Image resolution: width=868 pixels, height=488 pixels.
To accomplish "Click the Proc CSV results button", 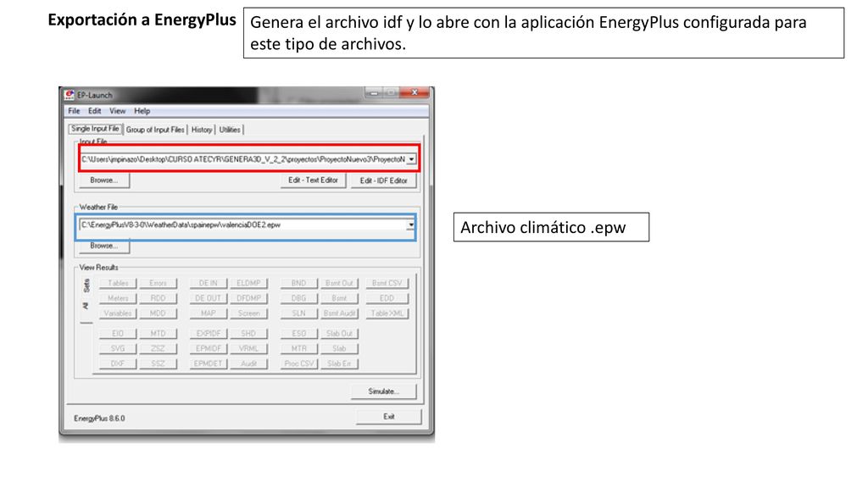I will (299, 363).
